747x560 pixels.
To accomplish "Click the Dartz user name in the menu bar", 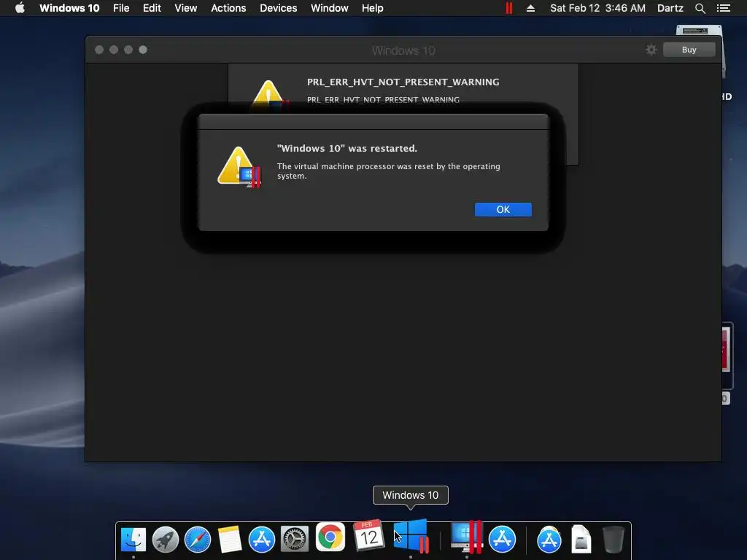I will (670, 8).
